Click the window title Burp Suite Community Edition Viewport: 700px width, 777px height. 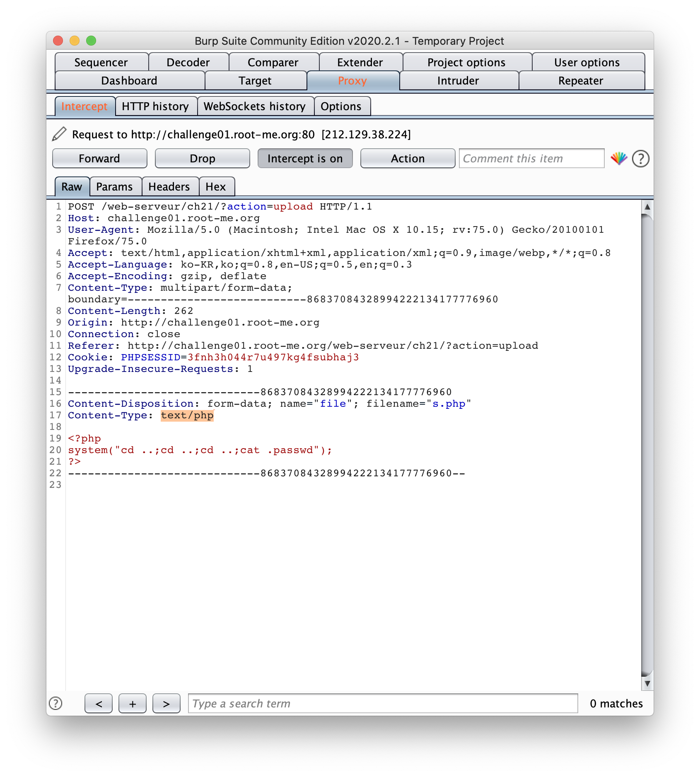point(349,41)
